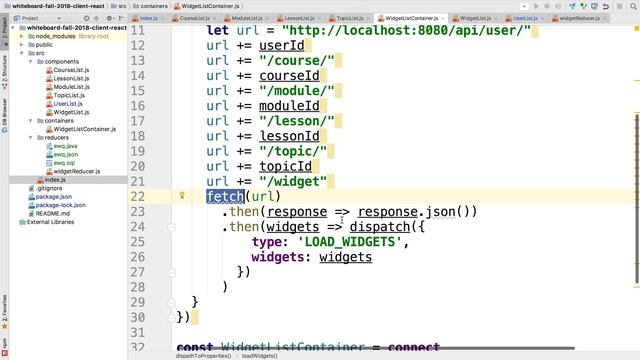Image resolution: width=640 pixels, height=360 pixels.
Task: Click the Run (play) toolbar icon
Action: tap(536, 6)
